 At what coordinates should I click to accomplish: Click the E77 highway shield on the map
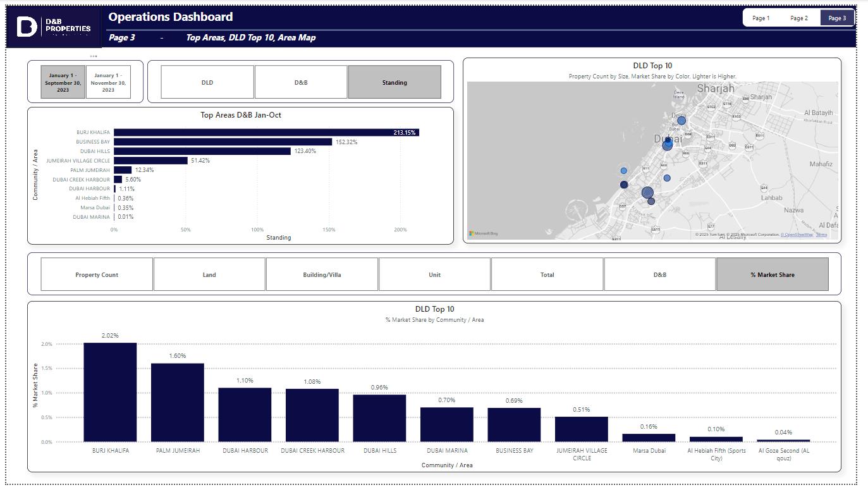(711, 226)
